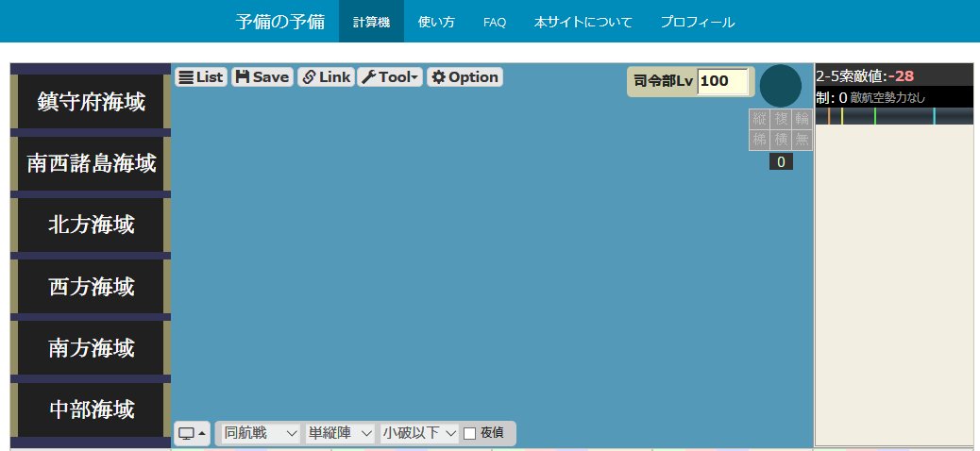Image resolution: width=980 pixels, height=451 pixels.
Task: Open the 小破以下 damage state dropdown
Action: coord(419,433)
